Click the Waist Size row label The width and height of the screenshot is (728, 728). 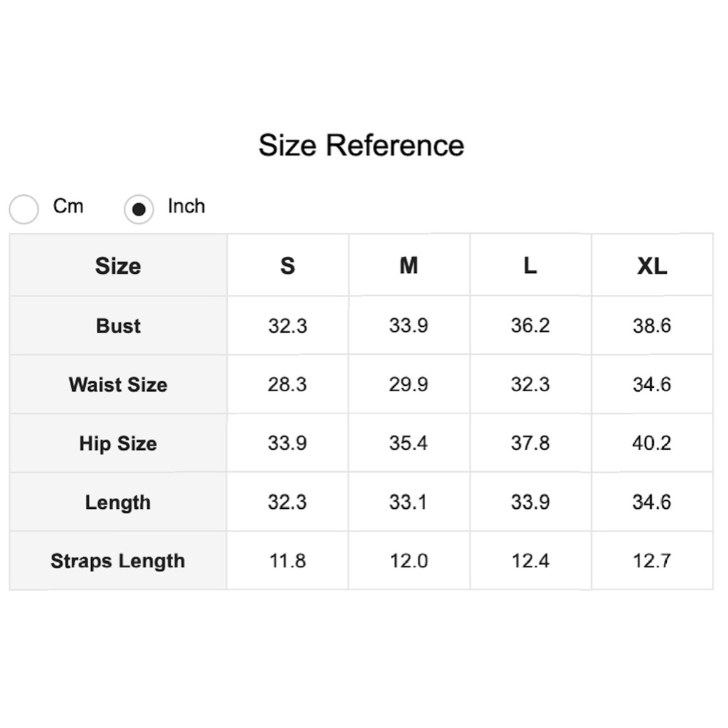point(118,384)
